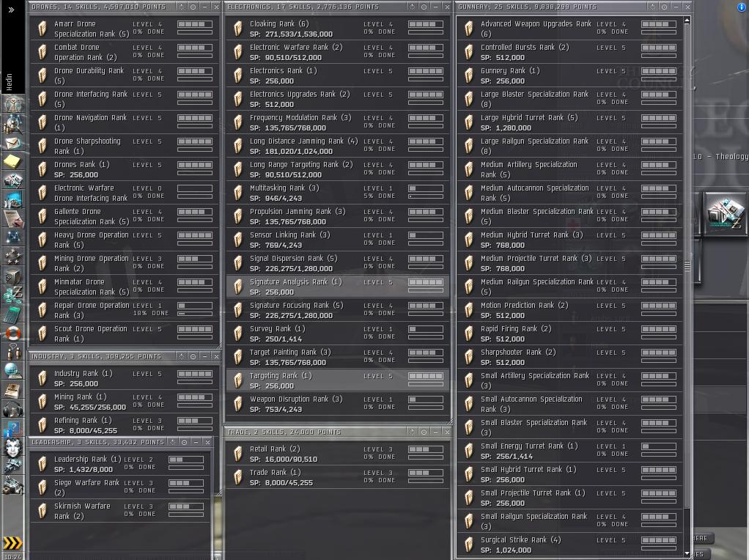
Task: Open the character sheet sidebar icon
Action: click(13, 103)
